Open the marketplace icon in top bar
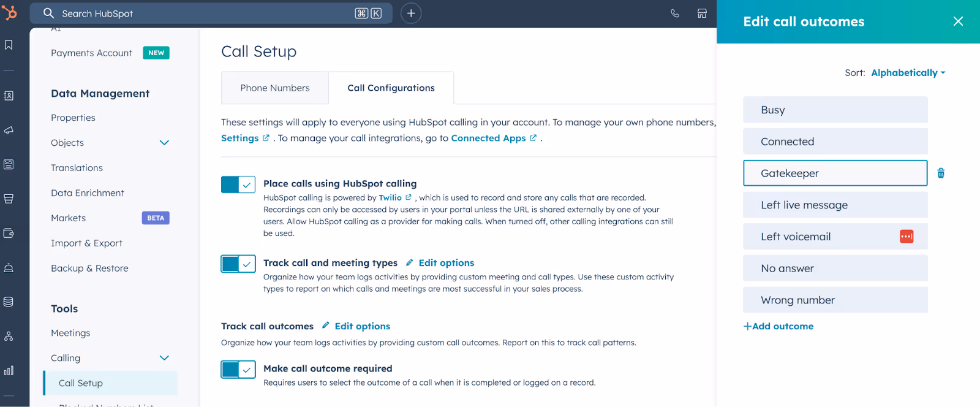The image size is (980, 407). pyautogui.click(x=702, y=13)
